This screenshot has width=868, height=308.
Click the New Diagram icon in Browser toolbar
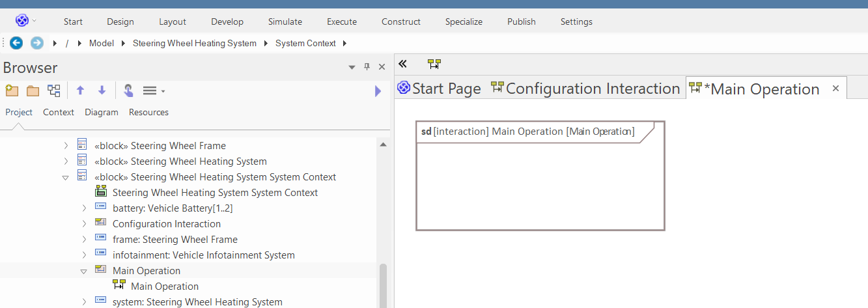coord(54,91)
